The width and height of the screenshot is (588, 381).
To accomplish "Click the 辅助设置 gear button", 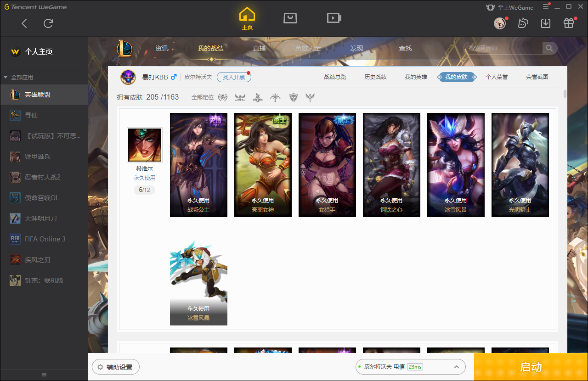I will (x=116, y=367).
